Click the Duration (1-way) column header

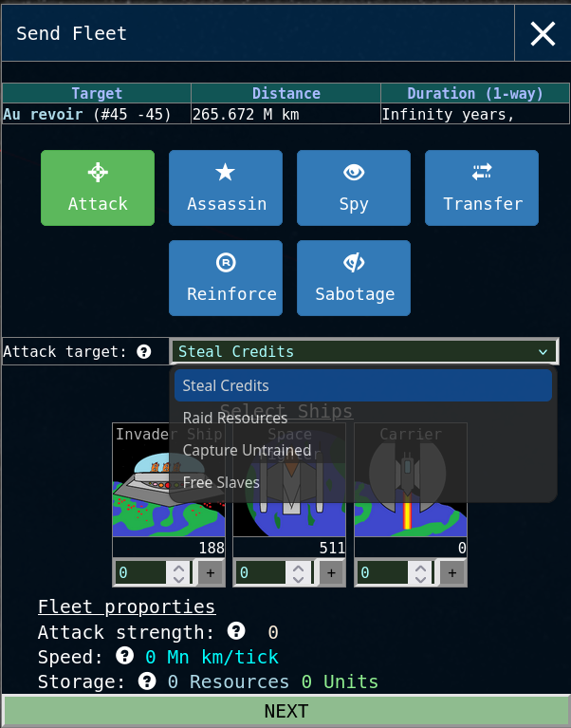coord(475,93)
